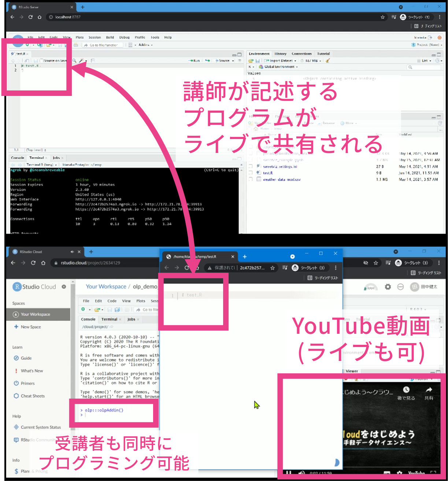This screenshot has height=481, width=448.
Task: Select the Terminal tab in RStudio Cloud
Action: pyautogui.click(x=109, y=319)
